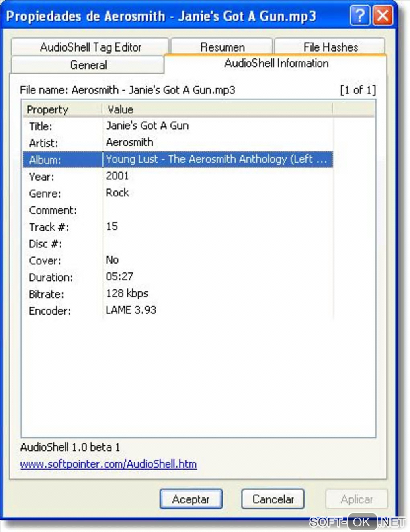Click the AudioShell 1.0 beta 1 text
The height and width of the screenshot is (532, 410).
click(x=70, y=447)
